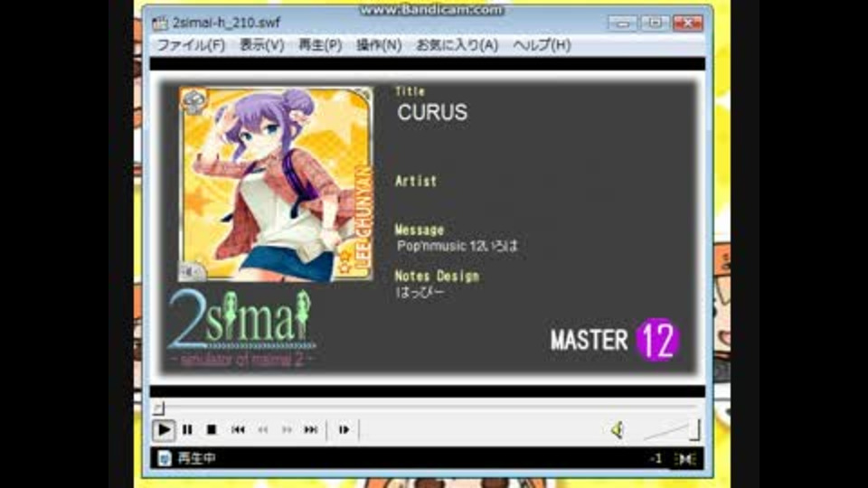This screenshot has width=868, height=488.
Task: Close the 2simai-h_210.swf window
Action: point(687,23)
